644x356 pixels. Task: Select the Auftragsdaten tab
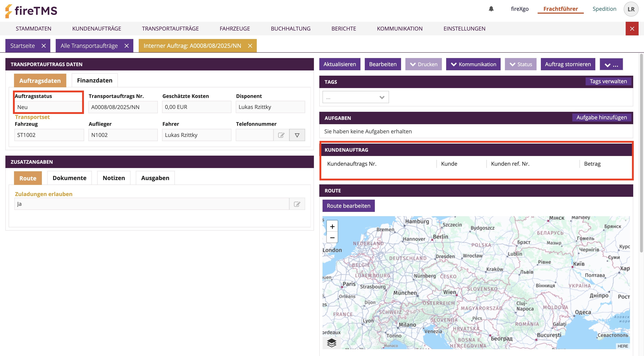coord(40,81)
